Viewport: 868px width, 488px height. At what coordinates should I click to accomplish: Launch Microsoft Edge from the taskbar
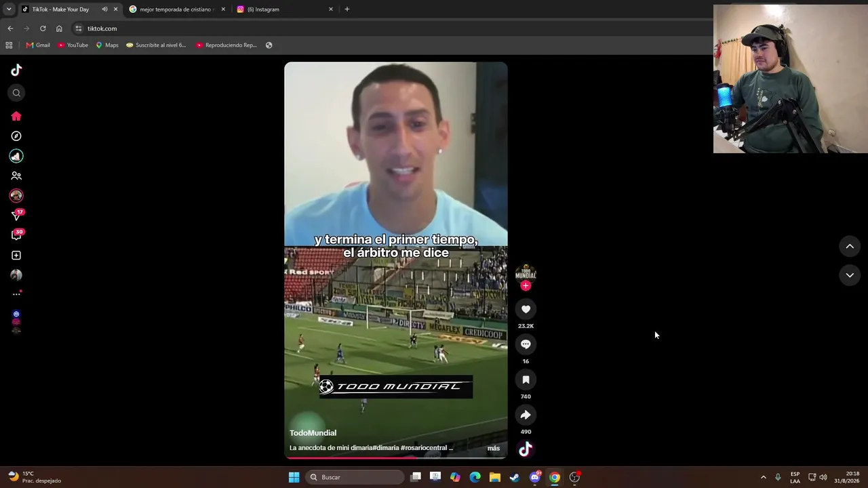[475, 477]
